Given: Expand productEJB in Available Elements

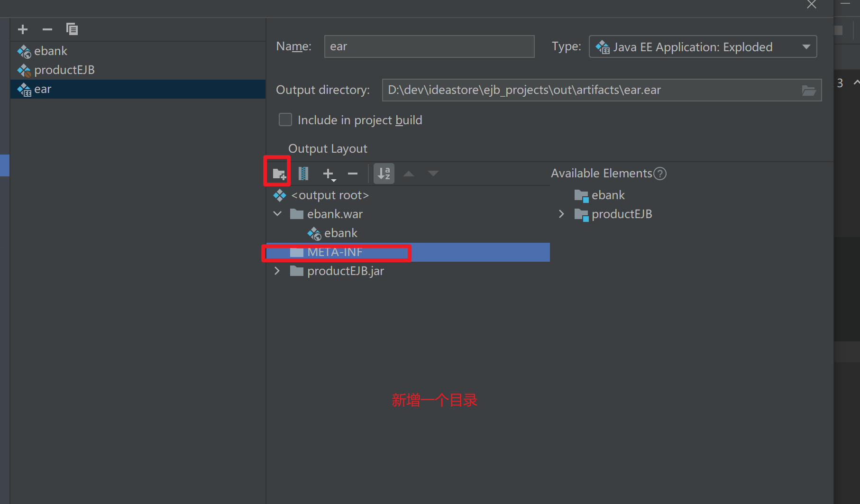Looking at the screenshot, I should tap(561, 214).
